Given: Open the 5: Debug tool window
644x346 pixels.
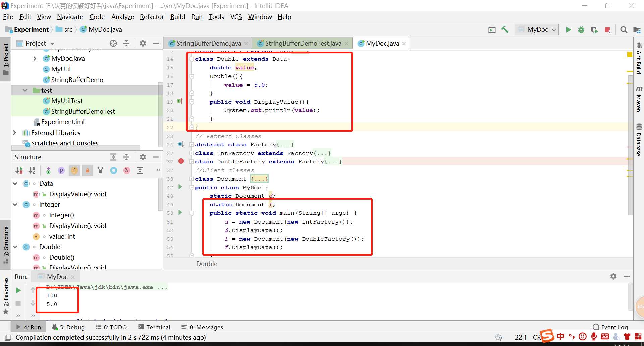Looking at the screenshot, I should [68, 327].
